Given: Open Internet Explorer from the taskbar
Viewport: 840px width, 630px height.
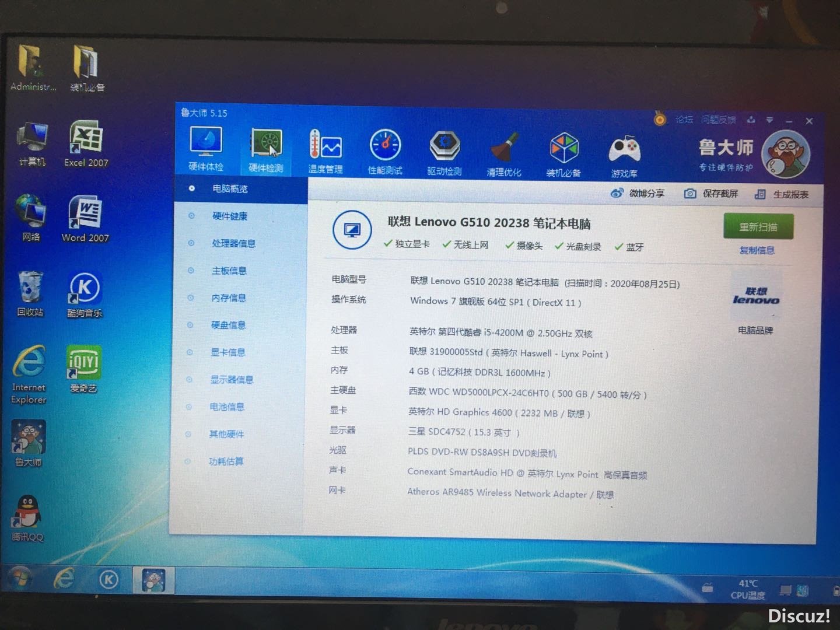Looking at the screenshot, I should (x=64, y=578).
